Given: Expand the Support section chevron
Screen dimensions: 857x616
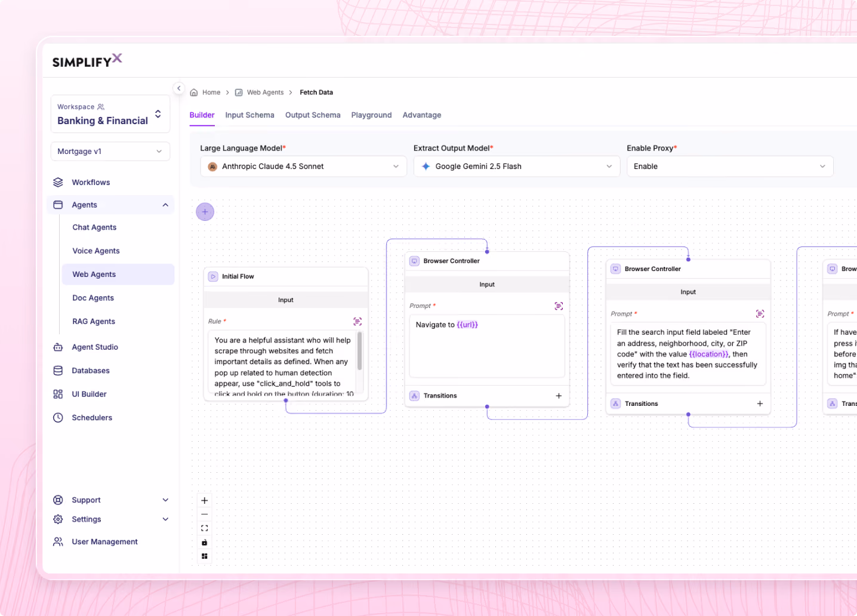Looking at the screenshot, I should coord(165,500).
